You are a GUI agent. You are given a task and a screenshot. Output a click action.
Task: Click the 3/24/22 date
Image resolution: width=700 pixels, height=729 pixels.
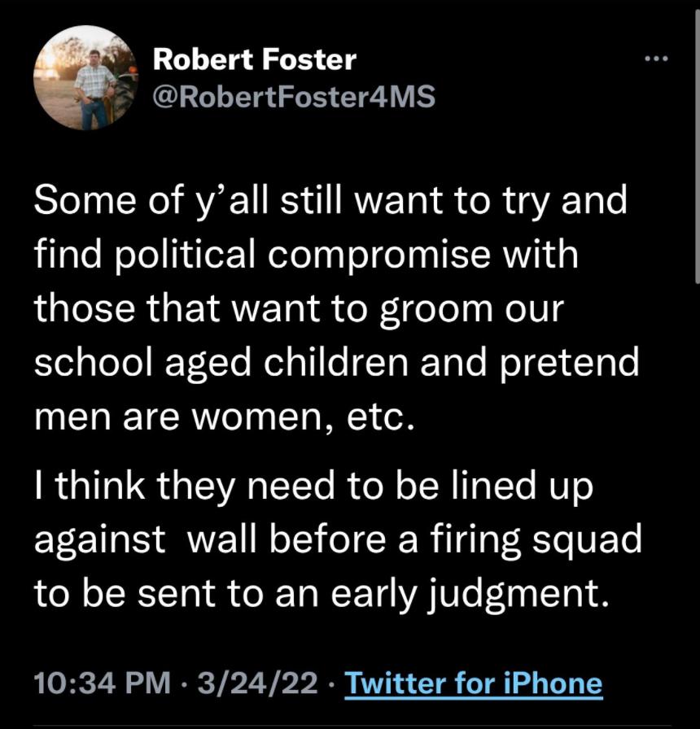point(258,683)
